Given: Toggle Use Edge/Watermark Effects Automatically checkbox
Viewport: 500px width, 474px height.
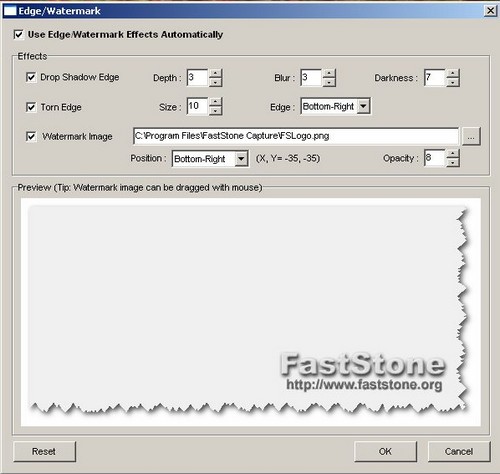Looking at the screenshot, I should coord(19,34).
